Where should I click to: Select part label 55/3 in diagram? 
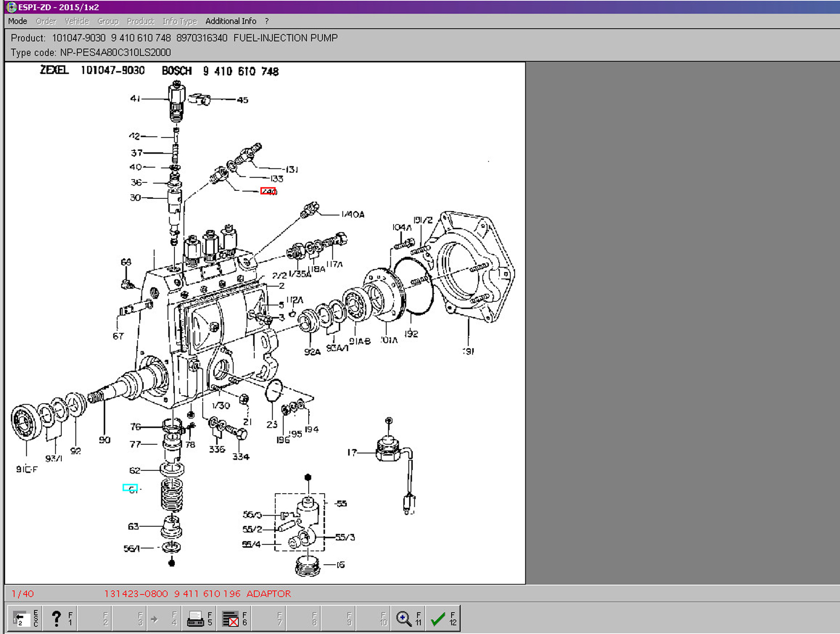point(345,537)
